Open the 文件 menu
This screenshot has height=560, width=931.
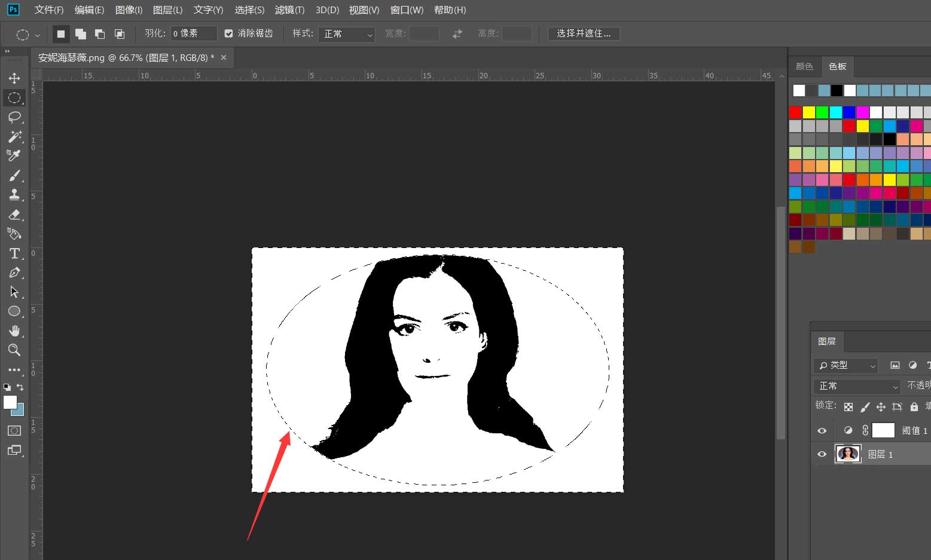click(x=49, y=10)
